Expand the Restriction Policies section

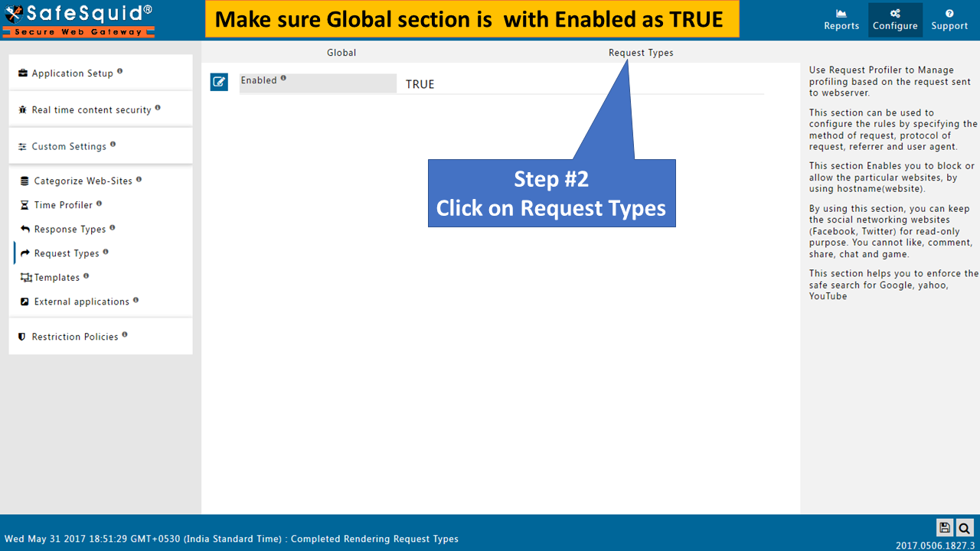[75, 336]
